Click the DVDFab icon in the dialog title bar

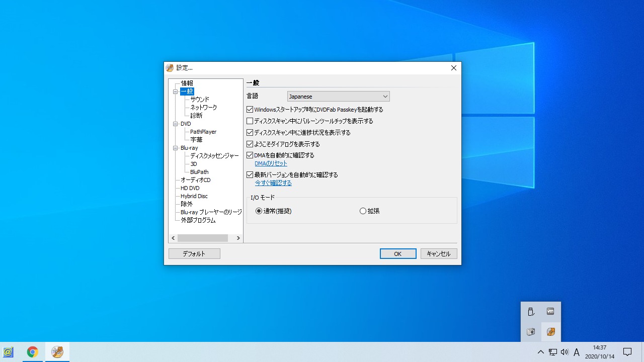(170, 68)
